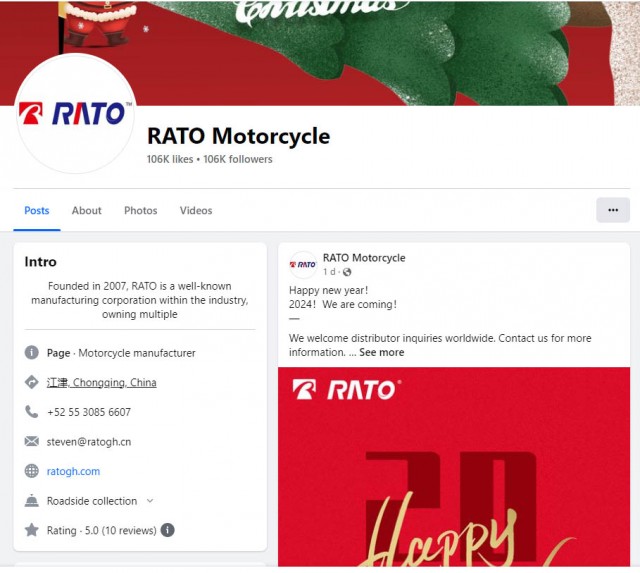Viewport: 640px width, 573px height.
Task: Click the Motorcycle manufacturer category text
Action: pos(137,353)
